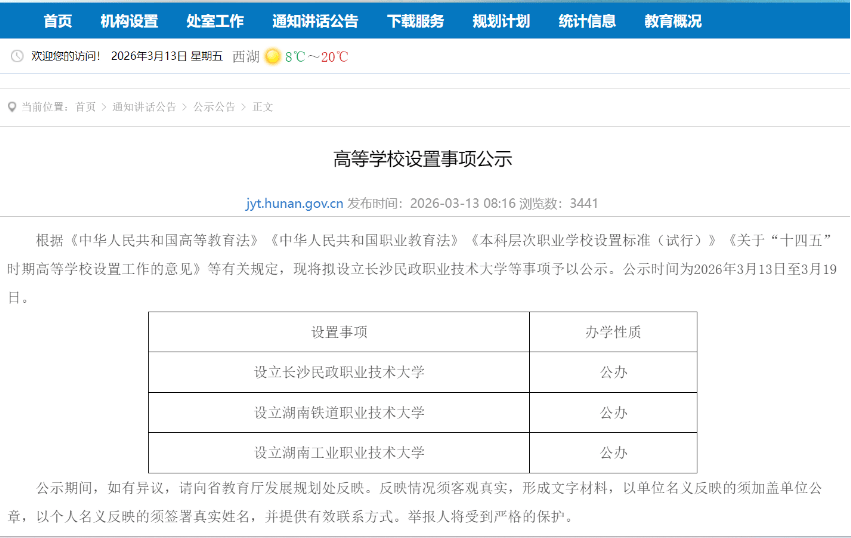Click the article title 高等学校设置事项公示

[422, 159]
